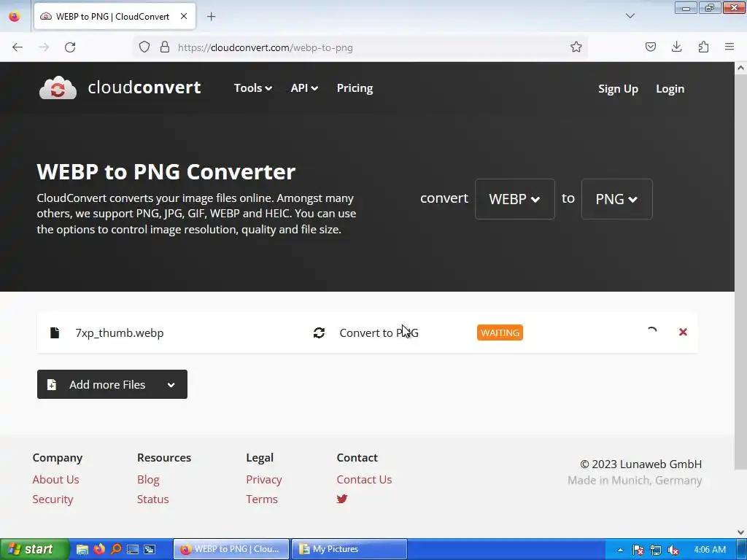Click the vertical scrollbar thumb
Image resolution: width=747 pixels, height=560 pixels.
[740, 272]
